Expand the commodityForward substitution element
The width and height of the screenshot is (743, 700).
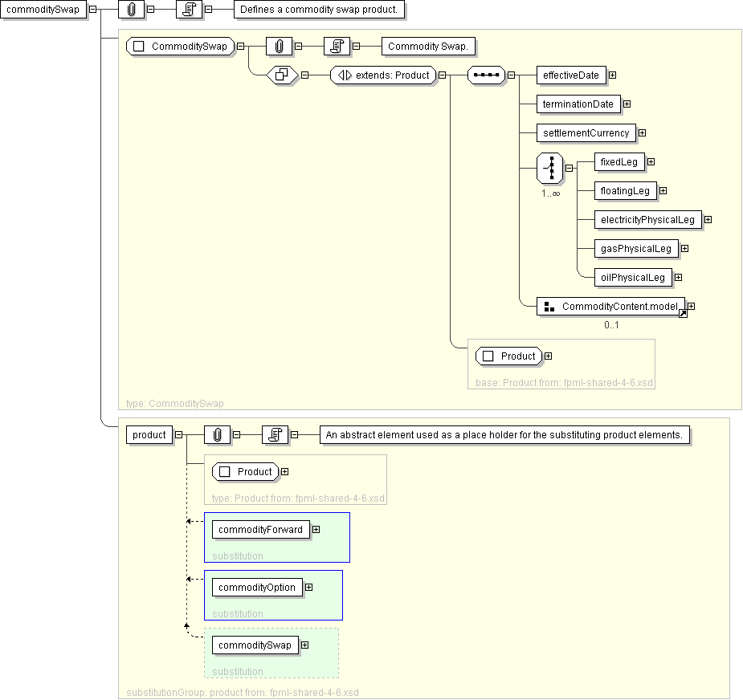(316, 530)
